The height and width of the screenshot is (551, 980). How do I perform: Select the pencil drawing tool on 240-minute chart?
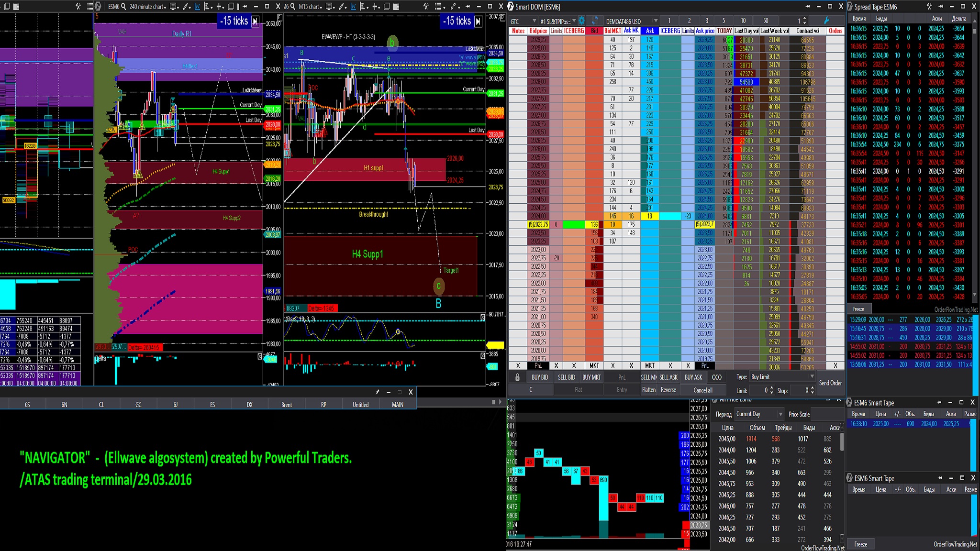coord(186,7)
